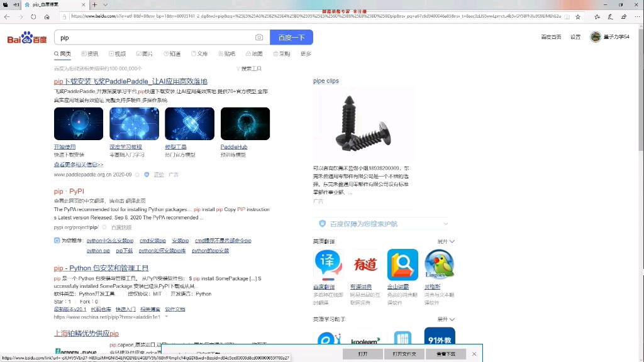Open the 金山词霸 app icon

(x=402, y=265)
